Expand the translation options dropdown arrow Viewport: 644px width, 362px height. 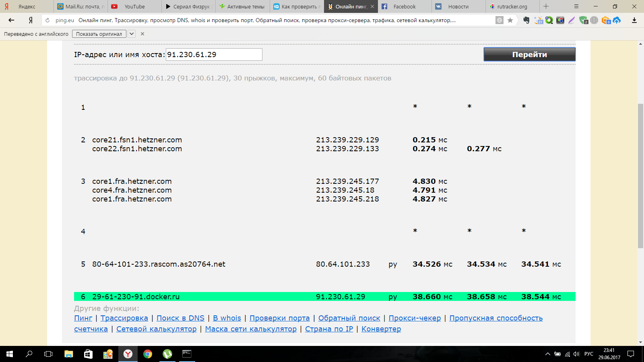coord(132,34)
